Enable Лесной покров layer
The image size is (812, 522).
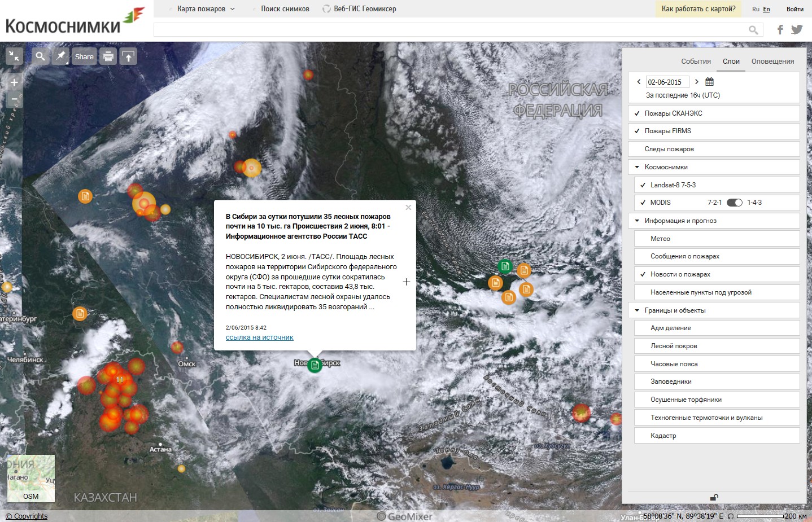pos(717,346)
